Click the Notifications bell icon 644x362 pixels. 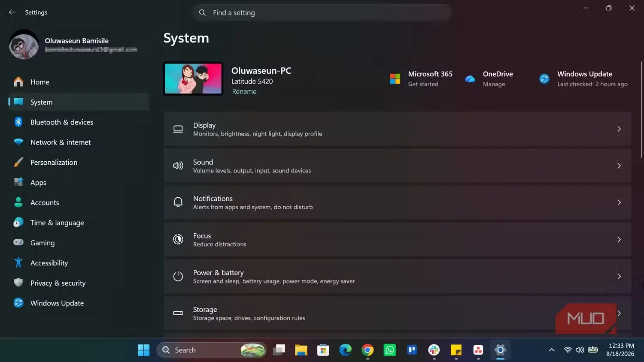tap(178, 202)
